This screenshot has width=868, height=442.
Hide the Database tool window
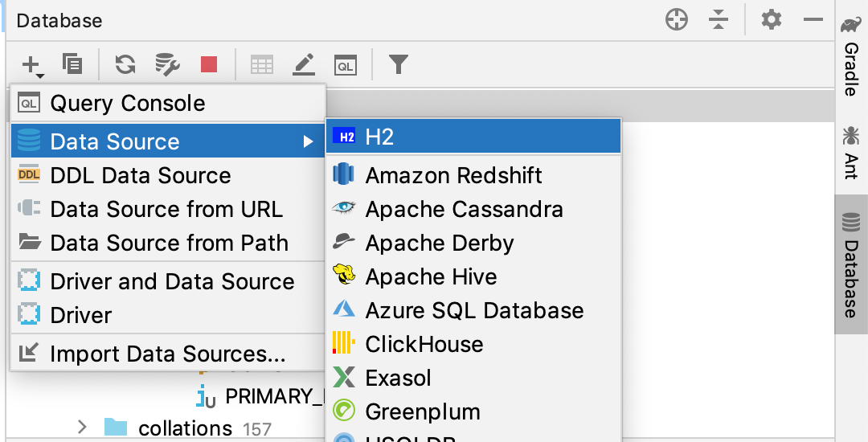click(813, 20)
